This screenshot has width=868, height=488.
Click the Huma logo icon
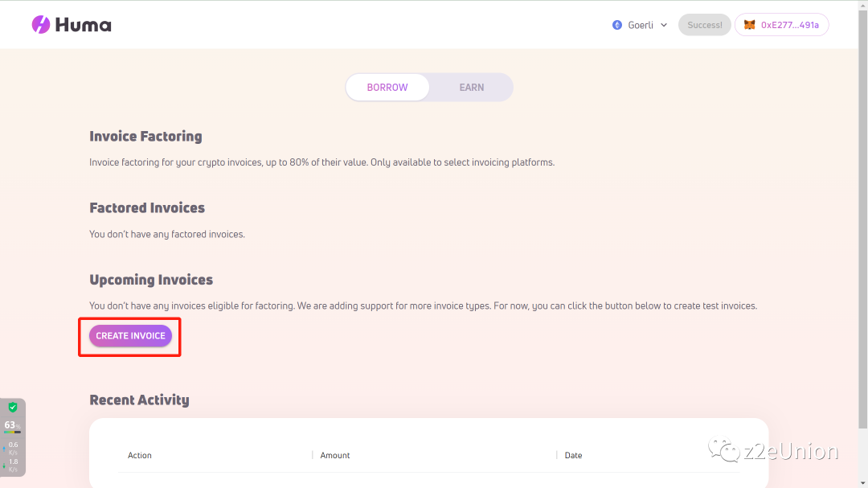pyautogui.click(x=41, y=25)
